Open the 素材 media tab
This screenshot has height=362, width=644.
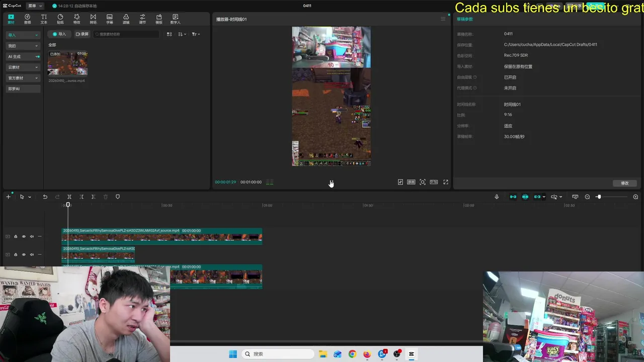(x=11, y=19)
